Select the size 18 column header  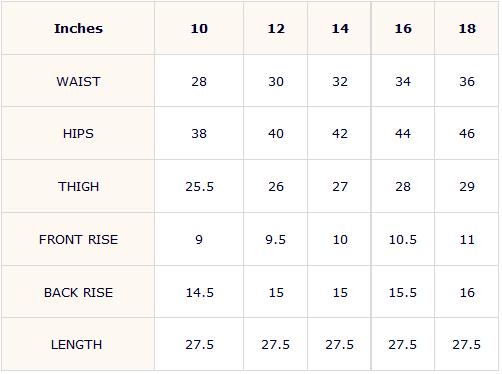pyautogui.click(x=467, y=28)
